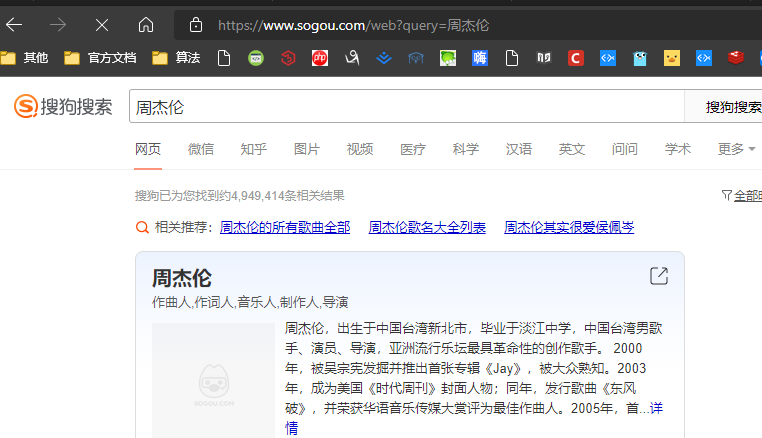762x438 pixels.
Task: Switch to the 微信 tab
Action: tap(201, 149)
